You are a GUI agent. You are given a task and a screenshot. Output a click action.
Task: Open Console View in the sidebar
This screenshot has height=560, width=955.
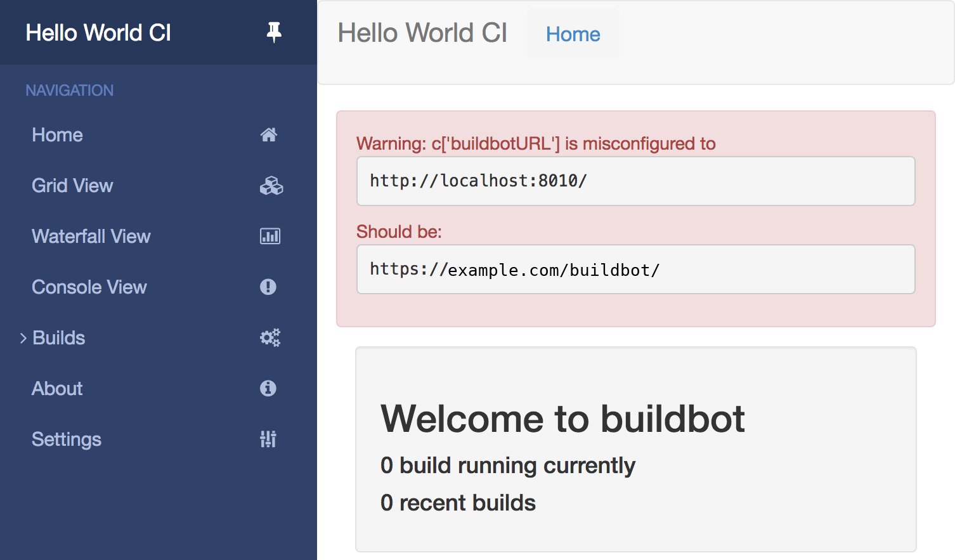[89, 287]
